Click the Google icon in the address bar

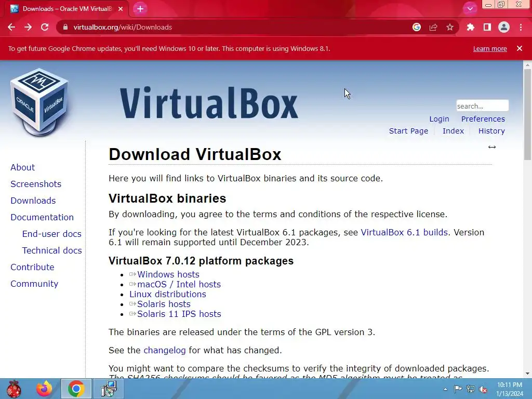(x=417, y=27)
